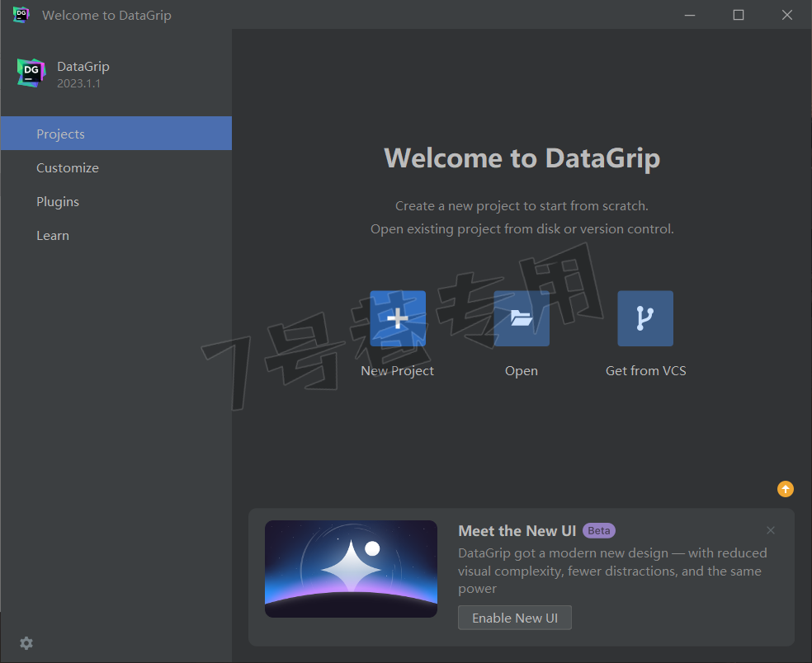Click the New UI promotional thumbnail image

pyautogui.click(x=351, y=569)
